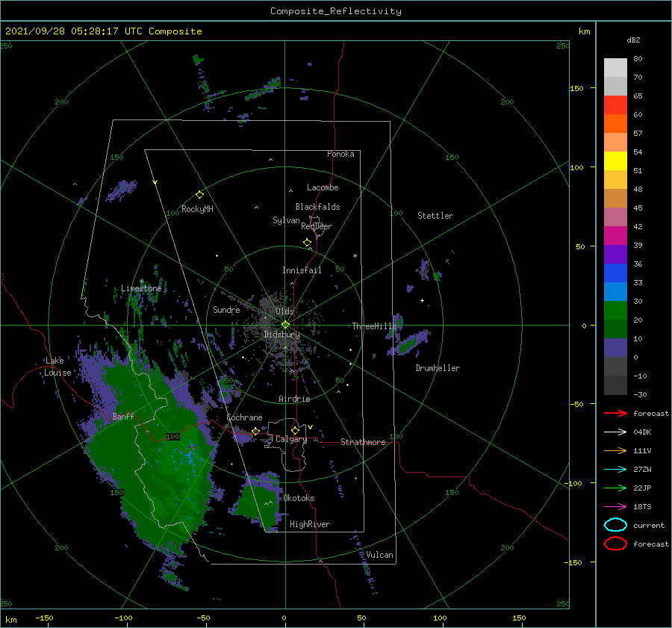Click the yellow radar site marker at center
The image size is (672, 628).
[285, 325]
